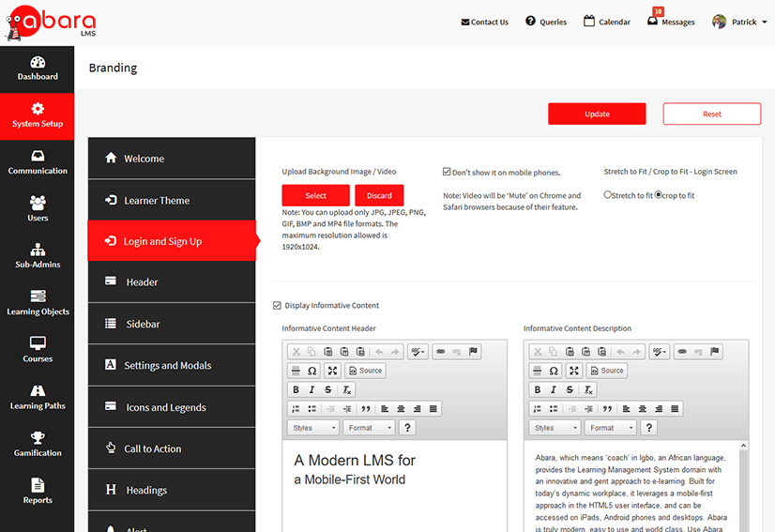Open the Learner Theme tab
775x532 pixels.
tap(172, 200)
